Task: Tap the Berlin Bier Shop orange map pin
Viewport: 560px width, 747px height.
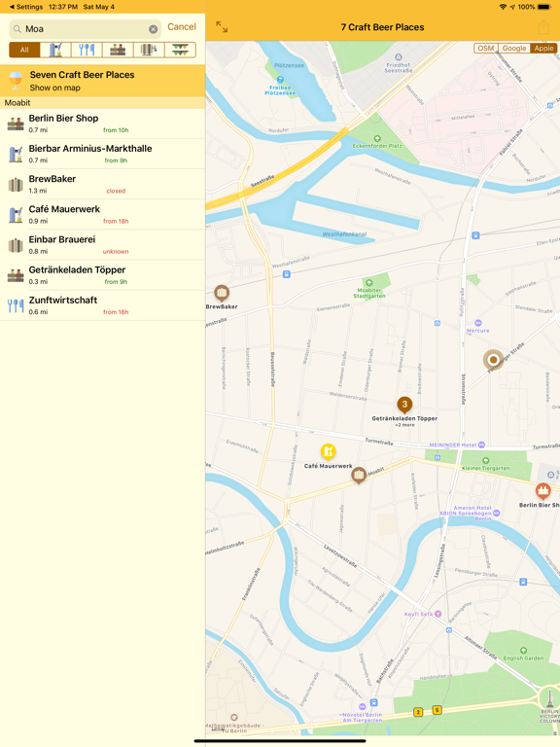Action: pos(542,490)
